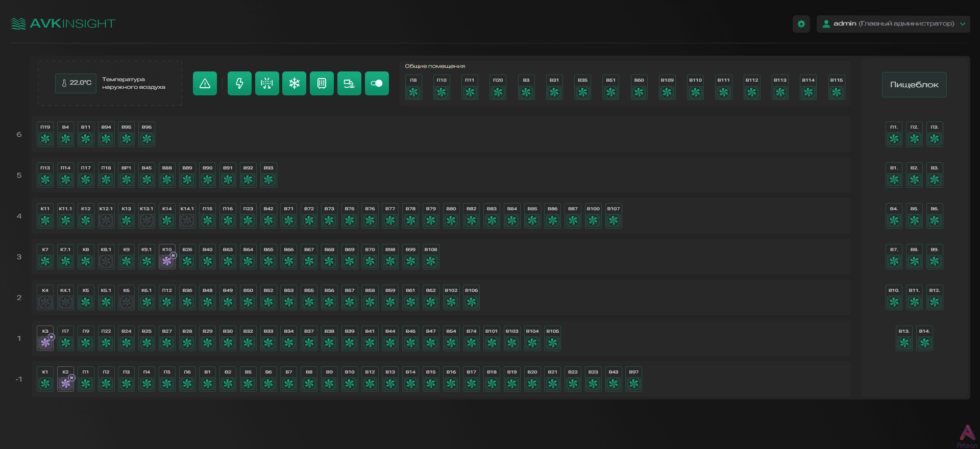
Task: Open purple fan unit K2
Action: coord(65,379)
